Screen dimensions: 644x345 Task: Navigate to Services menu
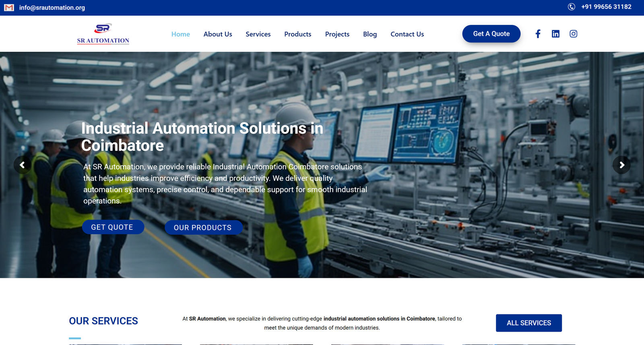[258, 34]
